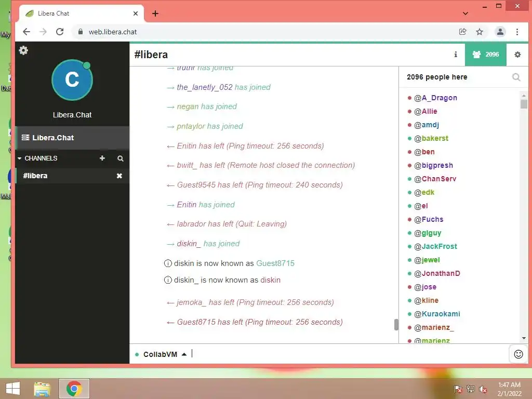
Task: Close the #libera channel with X
Action: [119, 176]
